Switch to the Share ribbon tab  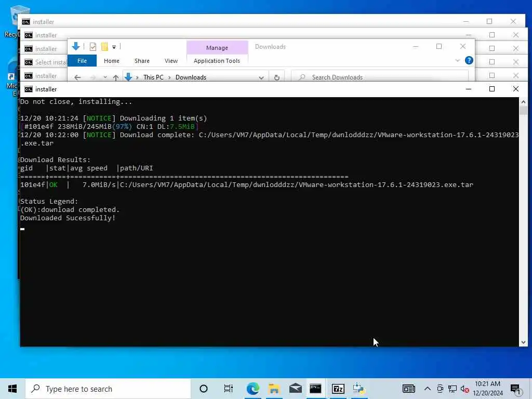[x=142, y=61]
